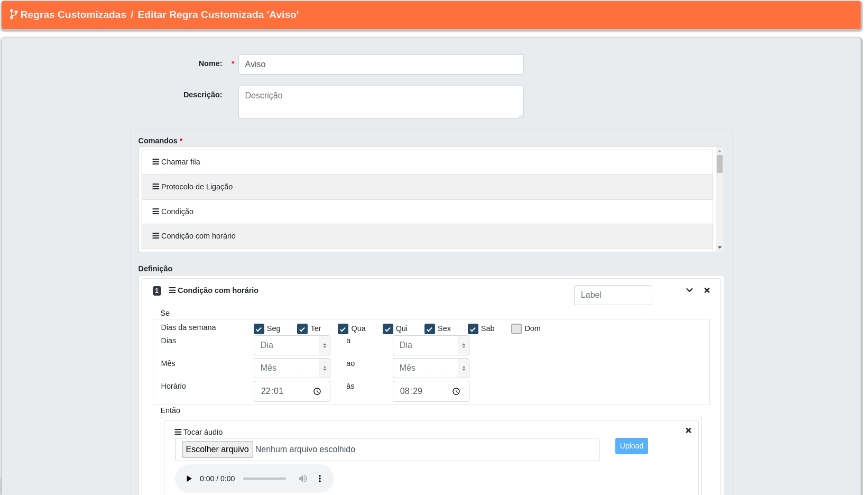
Task: Focus the Descrição text area
Action: coord(381,102)
